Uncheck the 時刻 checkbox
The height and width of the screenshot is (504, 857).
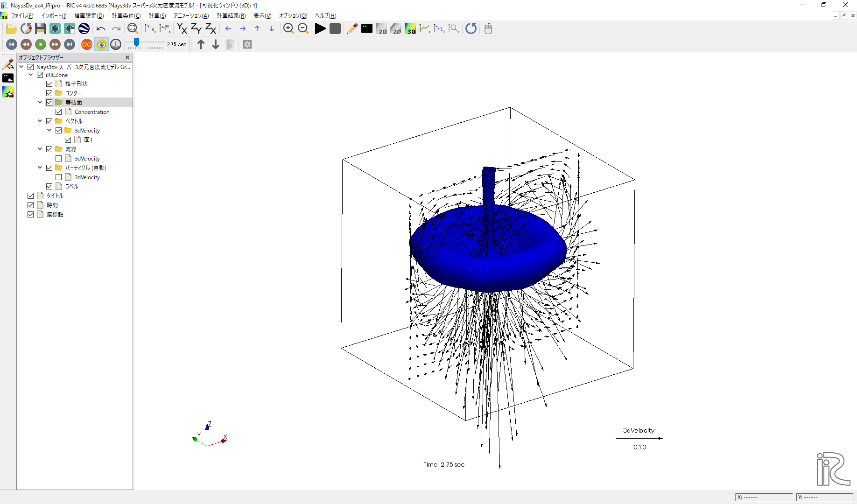pyautogui.click(x=31, y=205)
